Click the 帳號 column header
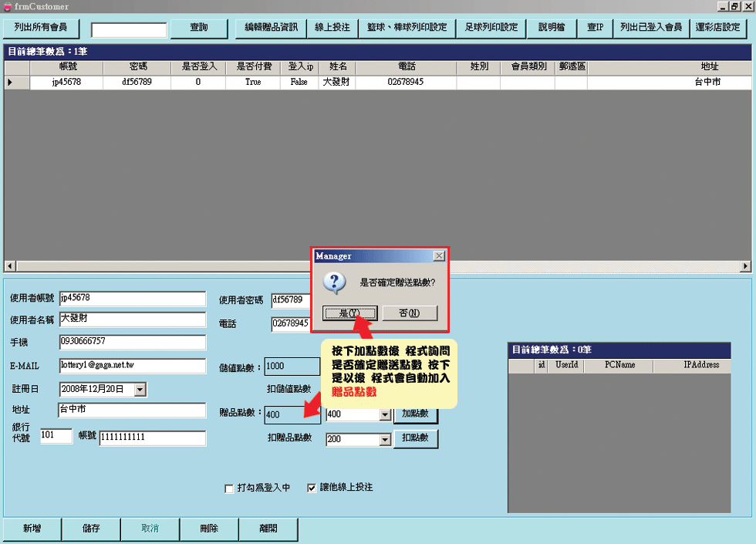The width and height of the screenshot is (756, 544). [x=67, y=67]
